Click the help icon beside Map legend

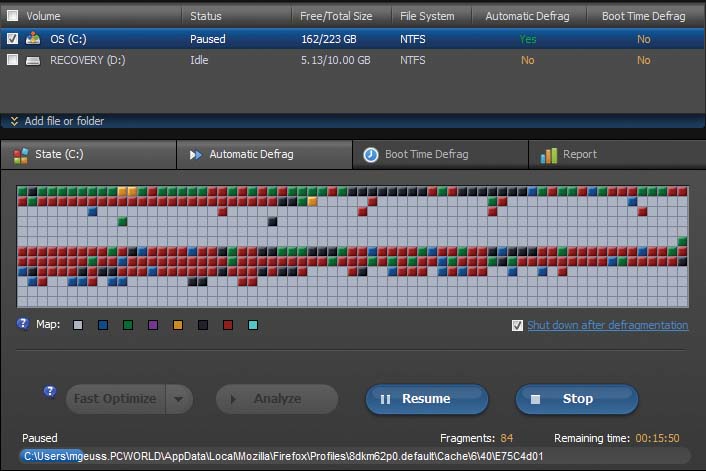(x=22, y=324)
